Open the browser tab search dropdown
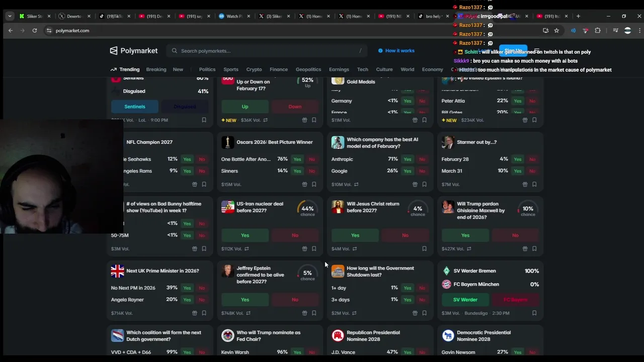 point(10,16)
